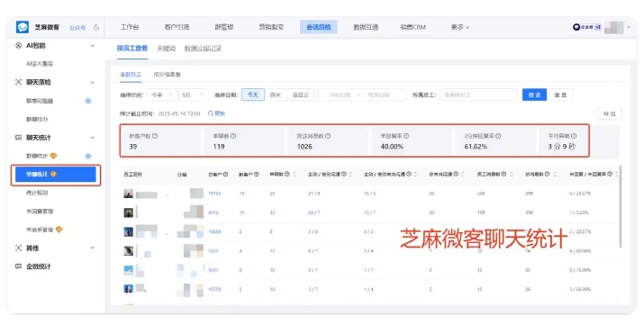Open the 所属员工 employee selector
The height and width of the screenshot is (325, 644).
[x=478, y=95]
